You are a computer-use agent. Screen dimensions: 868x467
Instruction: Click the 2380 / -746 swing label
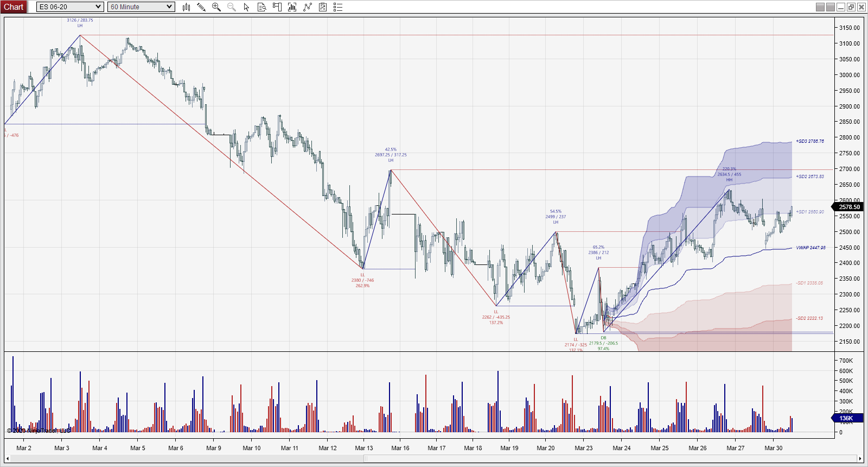362,280
